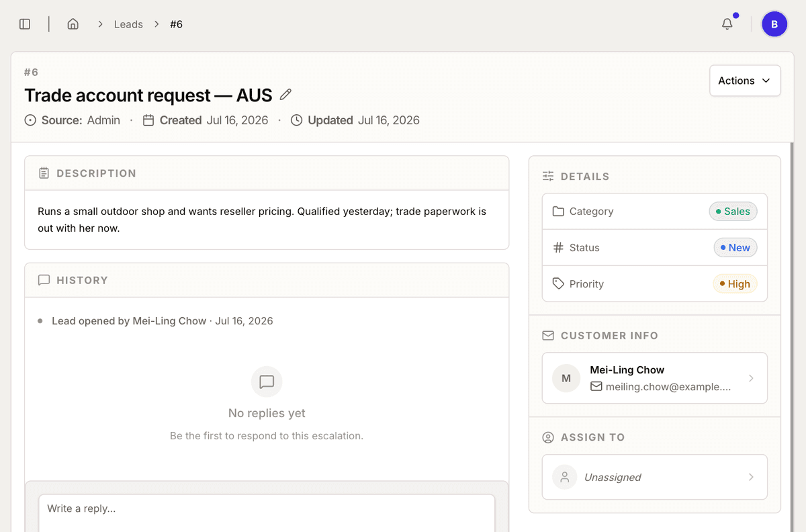This screenshot has height=532, width=806.
Task: Expand the Mei-Ling Chow customer chevron
Action: pos(751,378)
